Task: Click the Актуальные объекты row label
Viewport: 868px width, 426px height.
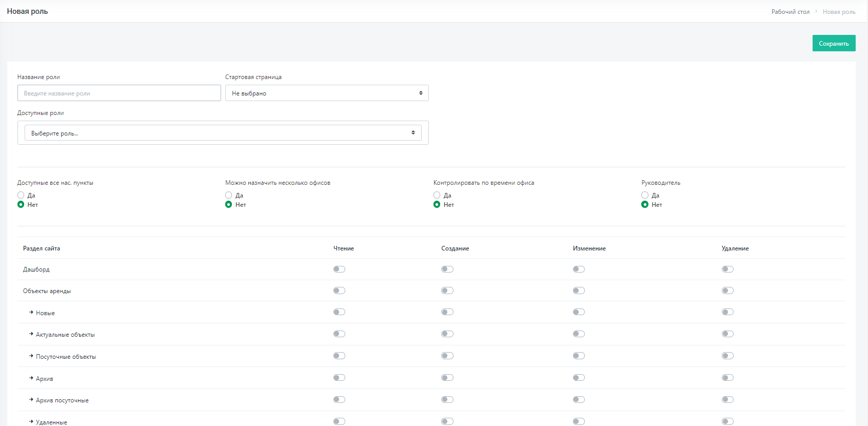Action: pyautogui.click(x=65, y=335)
